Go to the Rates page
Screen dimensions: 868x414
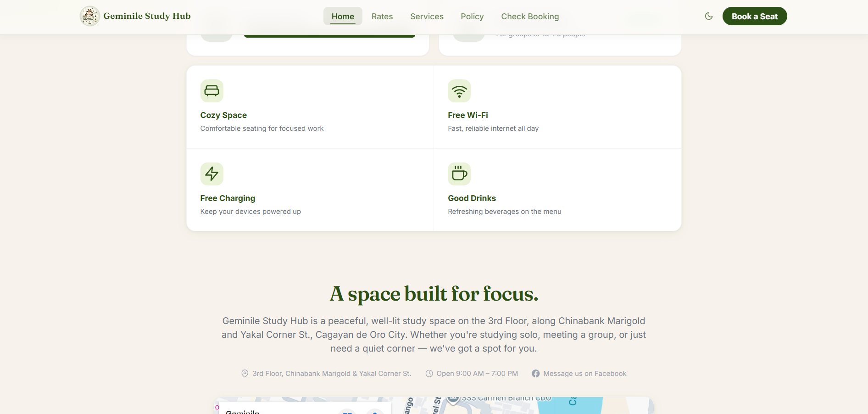point(382,16)
